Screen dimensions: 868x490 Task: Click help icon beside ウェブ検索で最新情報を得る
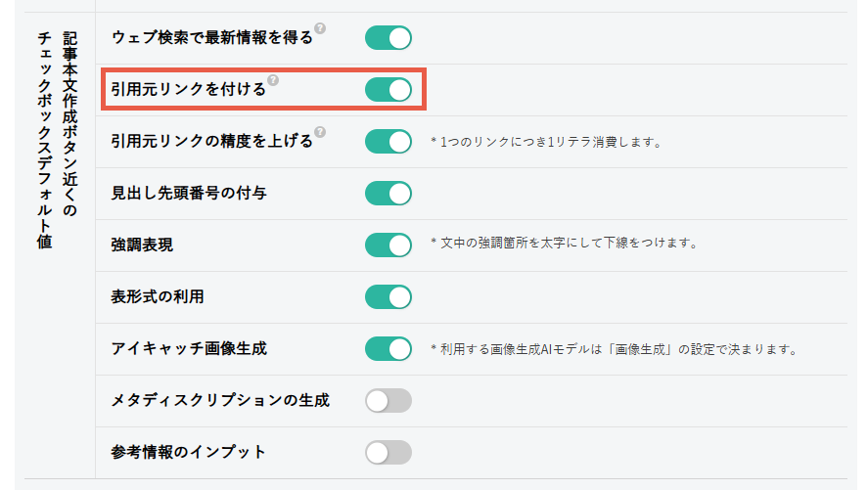coord(320,28)
